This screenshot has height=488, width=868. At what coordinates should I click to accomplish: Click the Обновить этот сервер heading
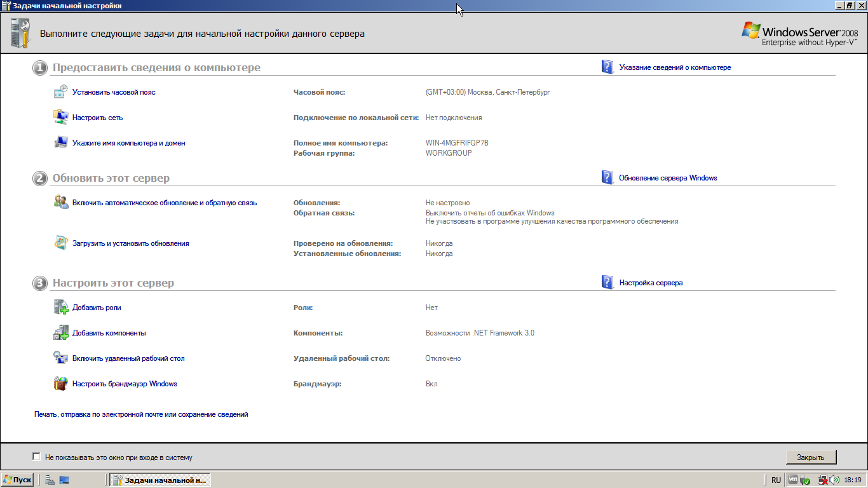pos(111,178)
